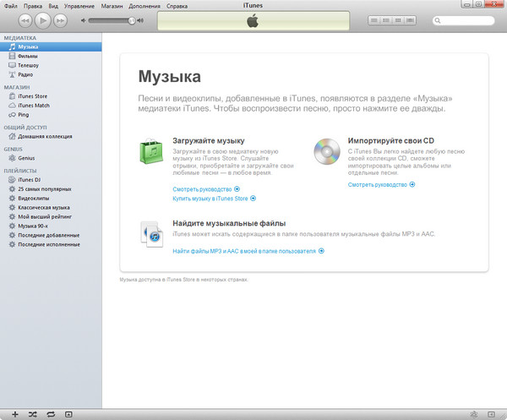
Task: Select Фильмы in the sidebar
Action: [51, 57]
